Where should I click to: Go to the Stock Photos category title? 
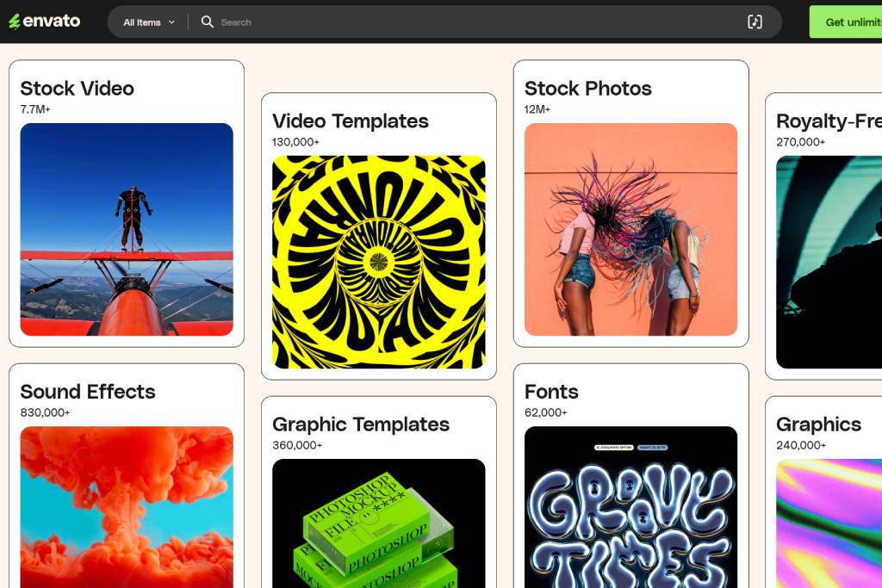(x=587, y=89)
